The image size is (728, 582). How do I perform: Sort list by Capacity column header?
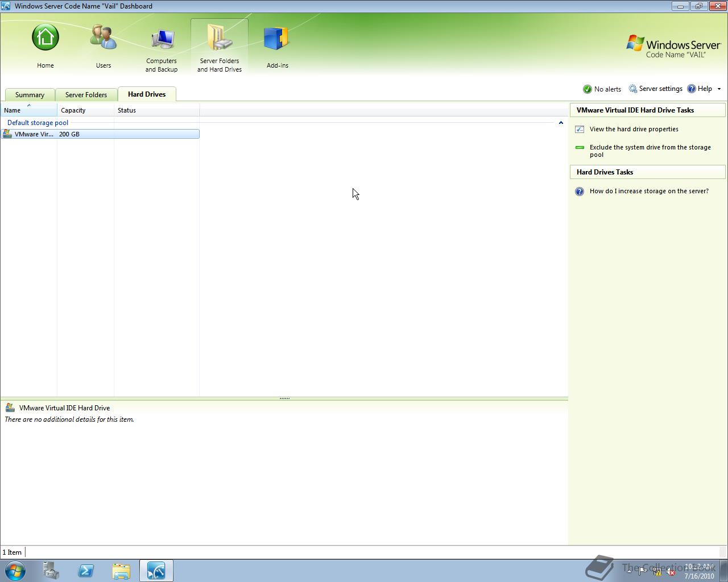point(86,110)
